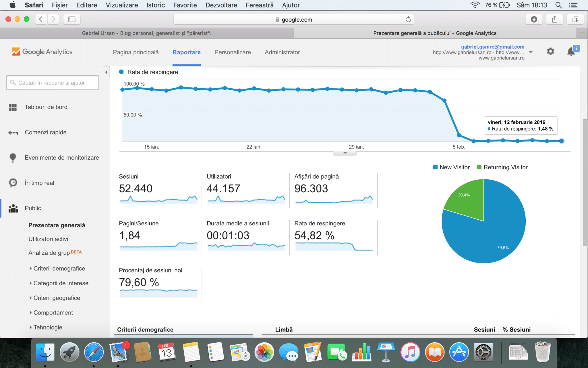Open Calendar from the Dock
The image size is (588, 368).
(x=167, y=352)
